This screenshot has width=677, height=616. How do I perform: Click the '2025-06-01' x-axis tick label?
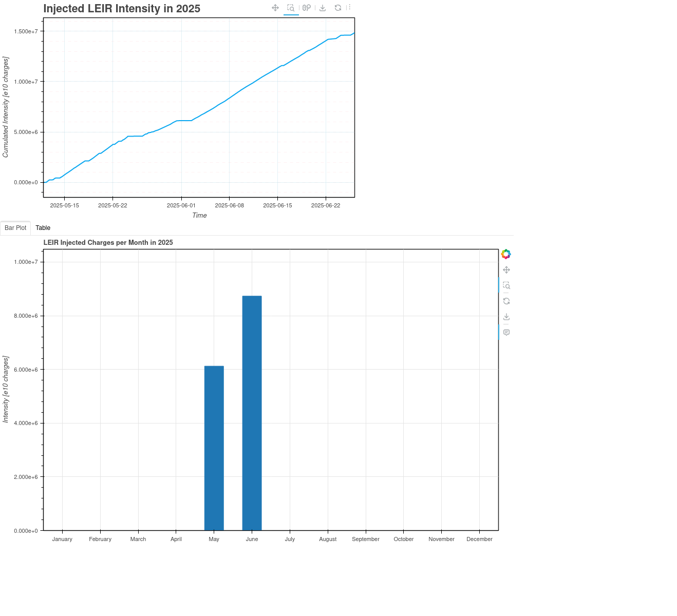pyautogui.click(x=181, y=205)
